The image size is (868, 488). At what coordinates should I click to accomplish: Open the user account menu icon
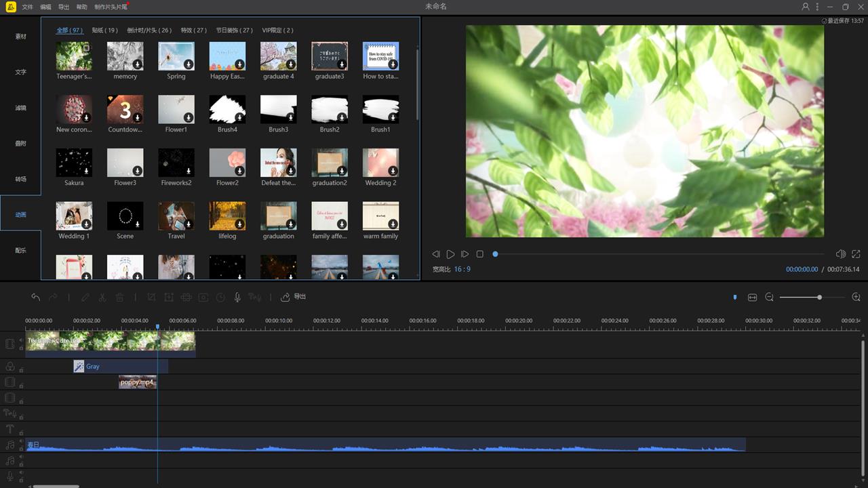(x=805, y=6)
